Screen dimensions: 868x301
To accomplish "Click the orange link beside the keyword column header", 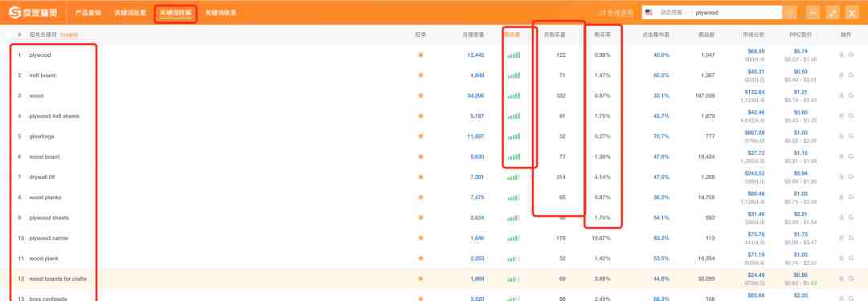I will (69, 35).
